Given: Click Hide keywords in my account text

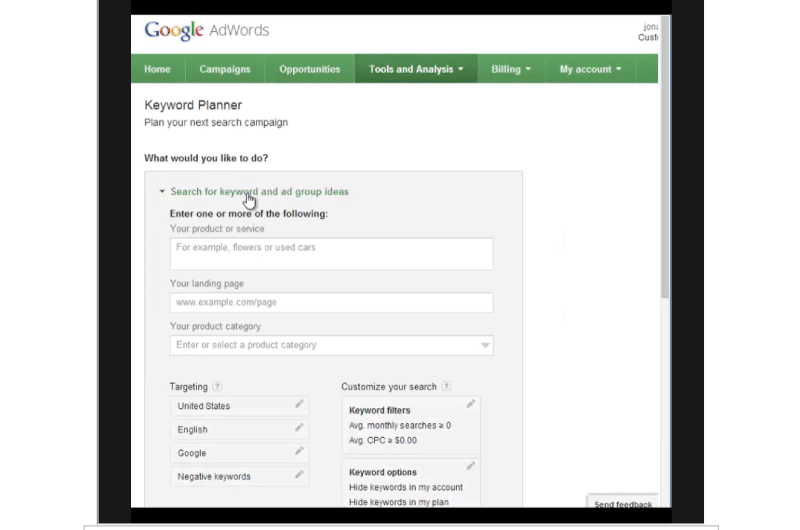Looking at the screenshot, I should (406, 487).
